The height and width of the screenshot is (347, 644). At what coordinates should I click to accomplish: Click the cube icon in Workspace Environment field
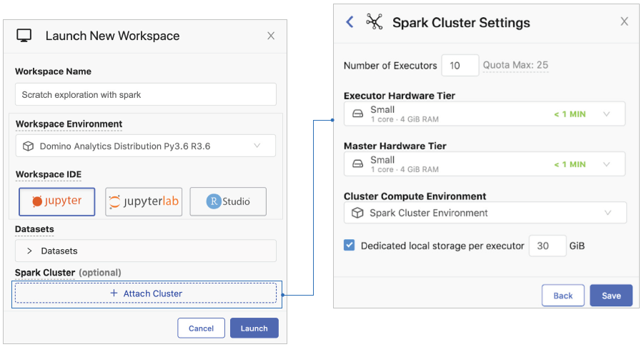28,146
